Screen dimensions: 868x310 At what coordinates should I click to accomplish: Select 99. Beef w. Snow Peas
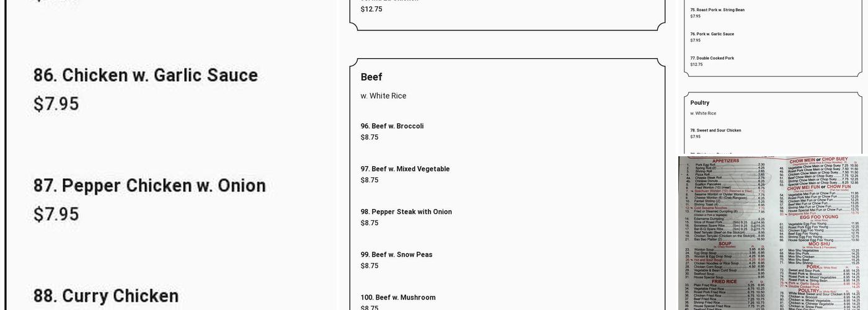tap(396, 254)
